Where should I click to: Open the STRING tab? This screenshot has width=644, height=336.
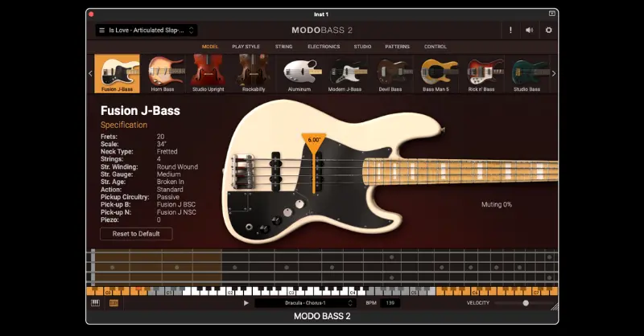[284, 47]
